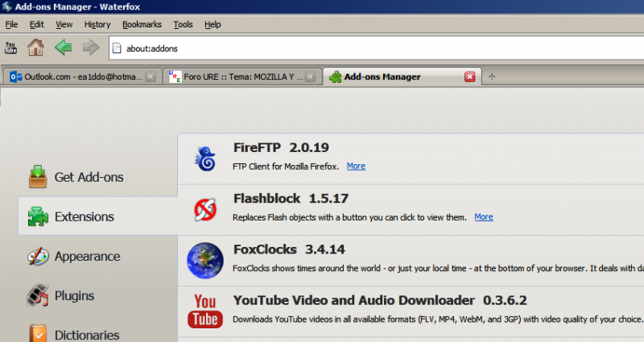Select the Flashblock 1.5.17 title
This screenshot has height=342, width=644.
[x=291, y=198]
